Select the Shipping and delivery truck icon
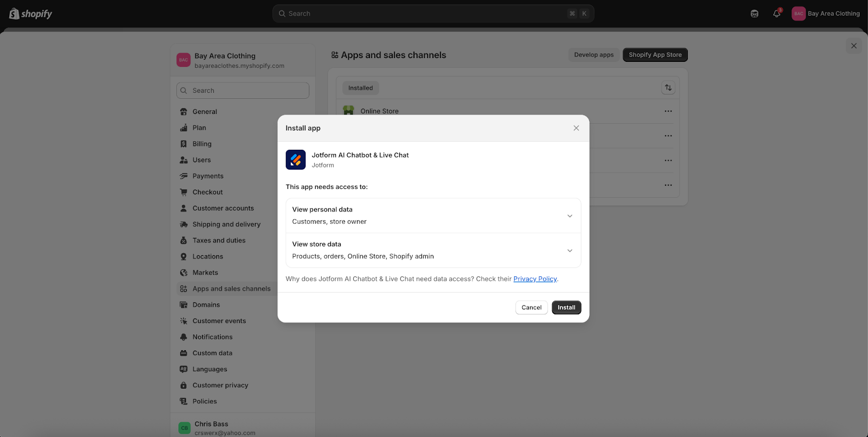The image size is (868, 437). [183, 224]
